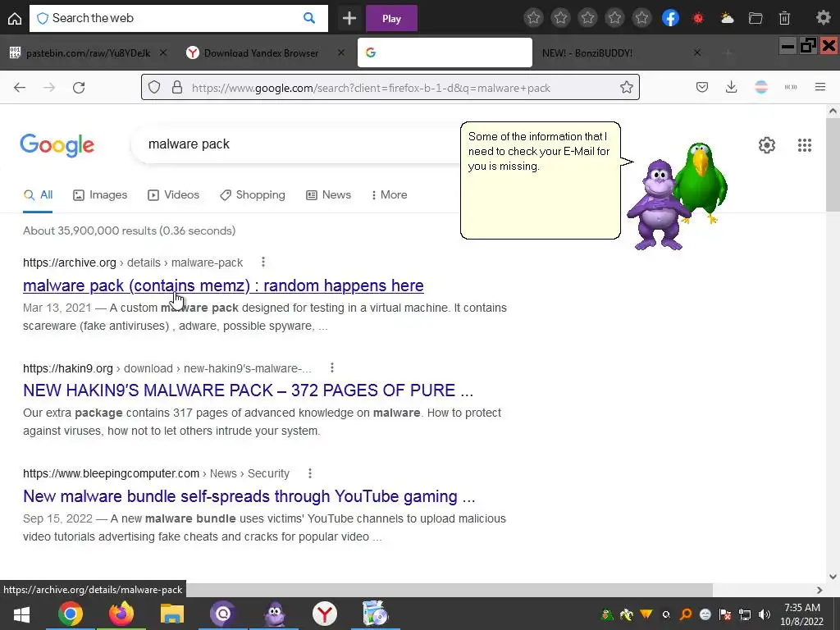Close the pastebin.com tab

tap(163, 52)
